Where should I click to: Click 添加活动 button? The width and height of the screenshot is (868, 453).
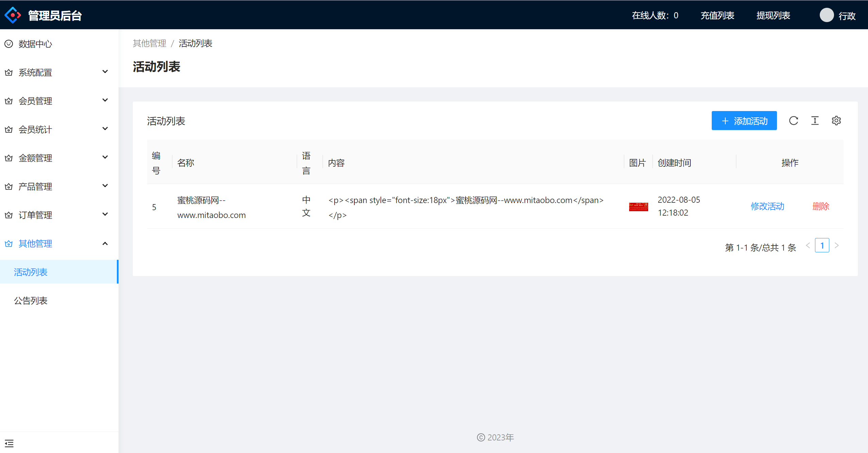click(745, 121)
